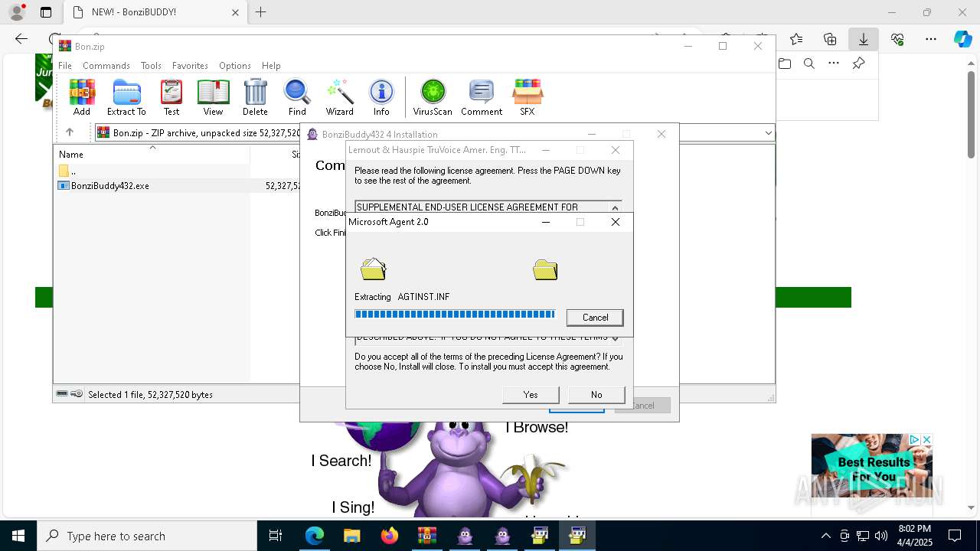Open the Copilot sidebar icon
The image size is (980, 551).
[963, 39]
